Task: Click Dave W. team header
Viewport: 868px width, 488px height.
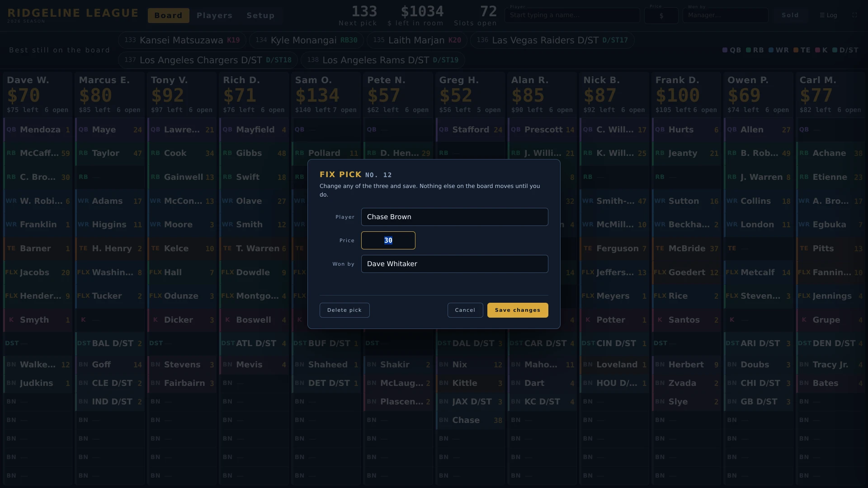Action: pyautogui.click(x=38, y=95)
